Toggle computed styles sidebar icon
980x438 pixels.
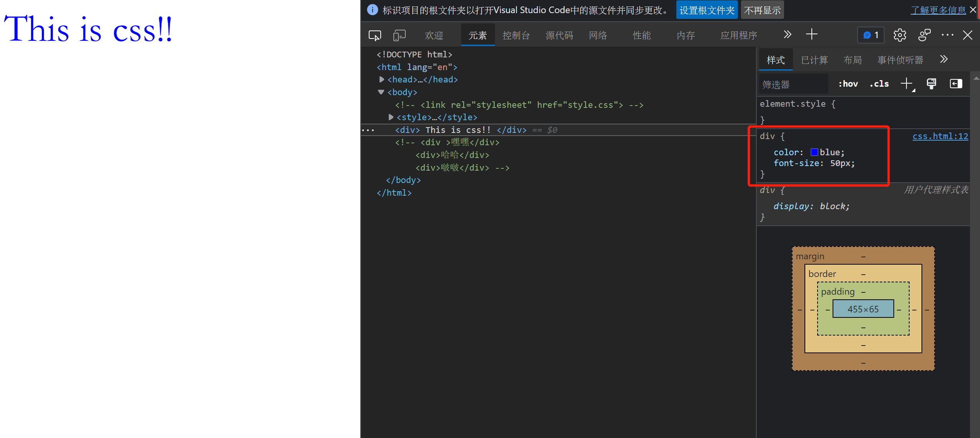[x=956, y=84]
